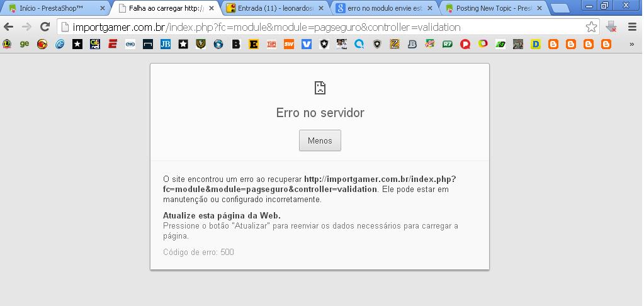The width and height of the screenshot is (644, 306).
Task: Open the blue 'V' bookmark icon
Action: coord(307,44)
